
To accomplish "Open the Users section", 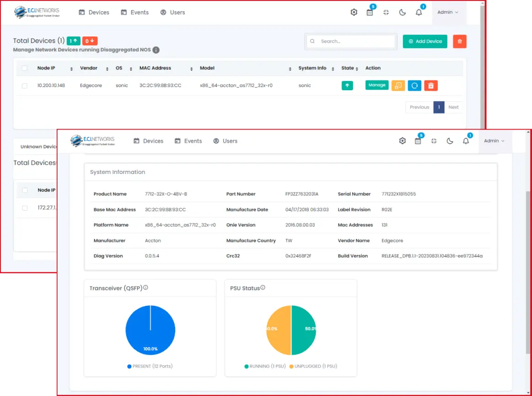I will point(172,12).
